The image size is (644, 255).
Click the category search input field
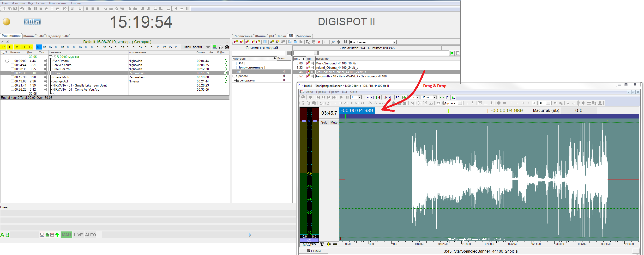(x=258, y=53)
